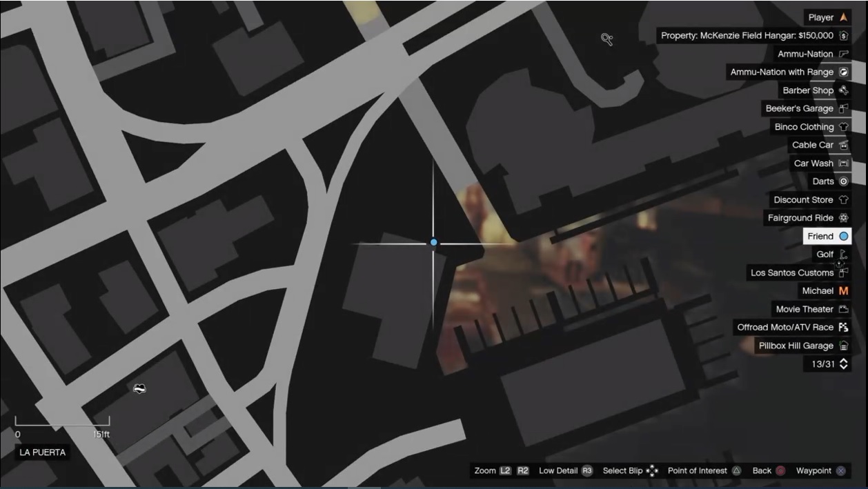868x489 pixels.
Task: Pick the Ammu-Nation with Range icon
Action: coord(843,72)
